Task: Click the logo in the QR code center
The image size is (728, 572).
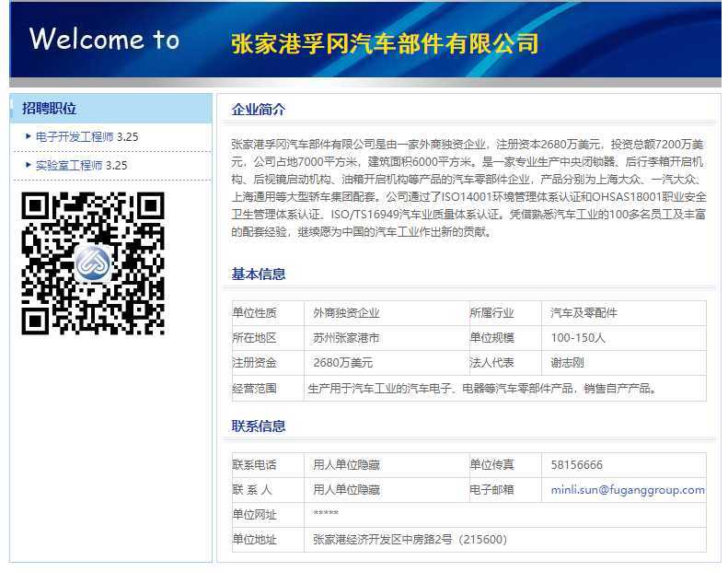Action: click(x=93, y=263)
